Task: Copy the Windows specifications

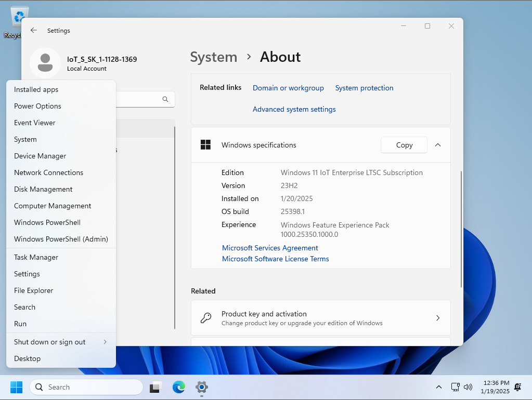Action: [x=404, y=145]
